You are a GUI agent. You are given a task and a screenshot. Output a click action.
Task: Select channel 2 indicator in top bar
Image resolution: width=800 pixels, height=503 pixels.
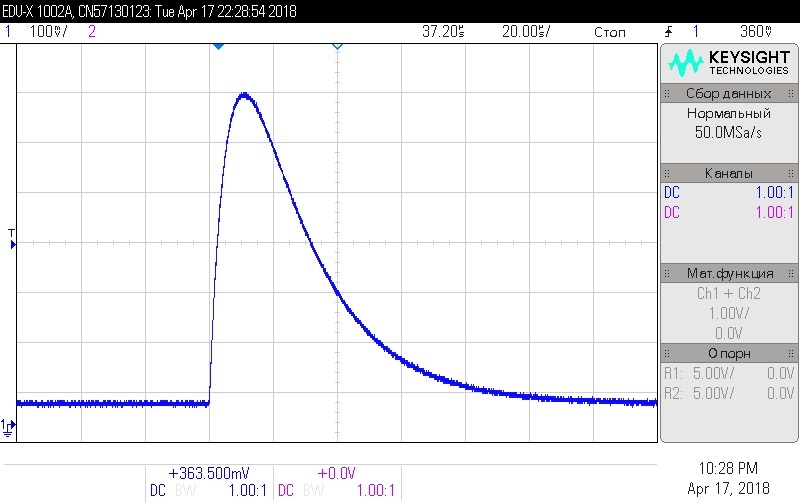pos(92,32)
